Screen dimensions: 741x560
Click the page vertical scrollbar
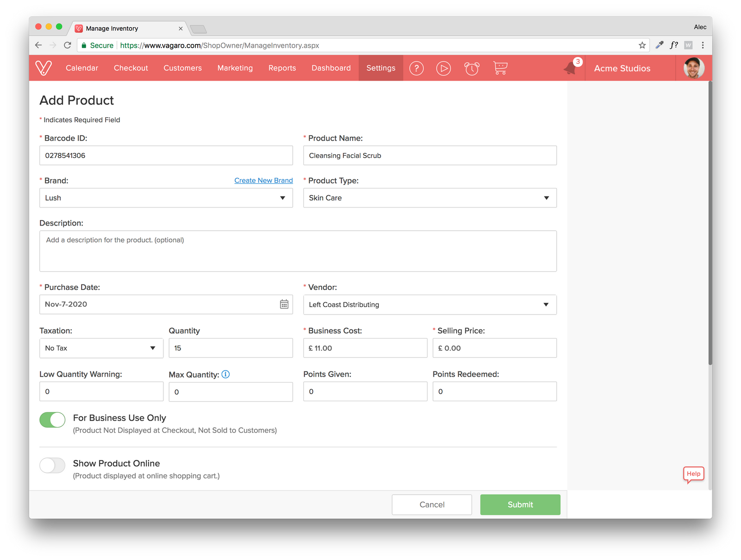pyautogui.click(x=710, y=223)
